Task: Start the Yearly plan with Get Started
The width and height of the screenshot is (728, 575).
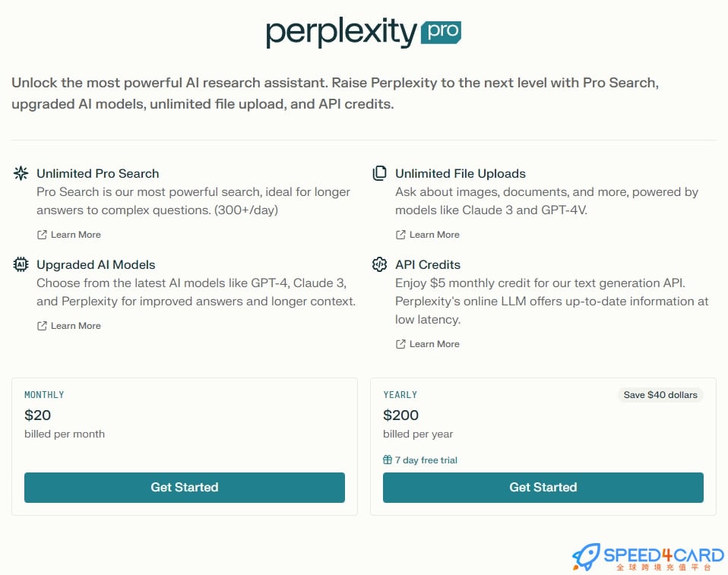Action: (543, 488)
